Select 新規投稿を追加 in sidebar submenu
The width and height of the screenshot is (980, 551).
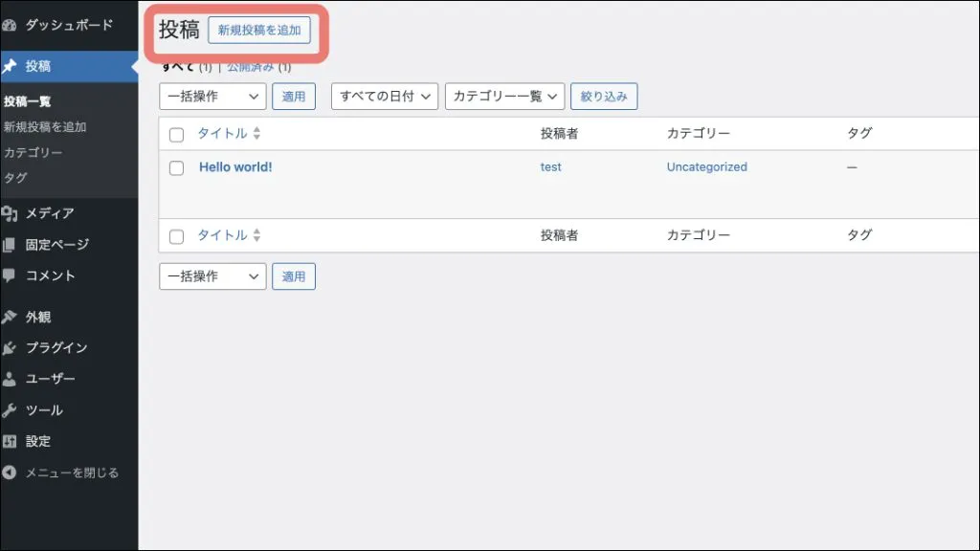(x=45, y=127)
